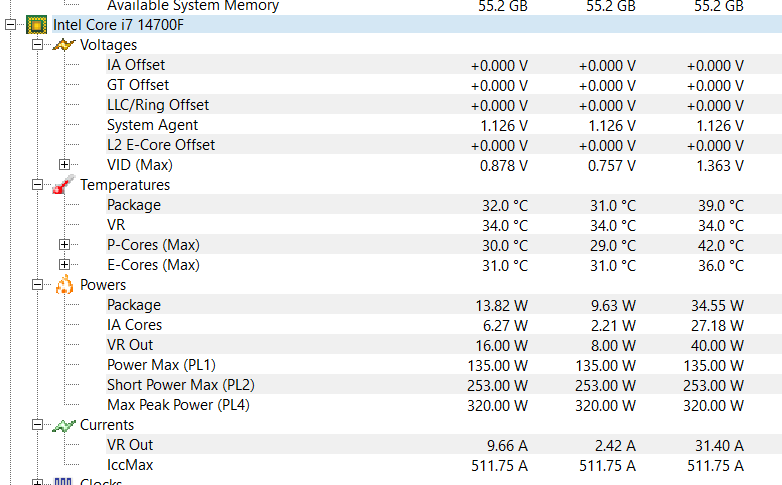
Task: Select the P-Cores (Max) label
Action: coord(153,245)
